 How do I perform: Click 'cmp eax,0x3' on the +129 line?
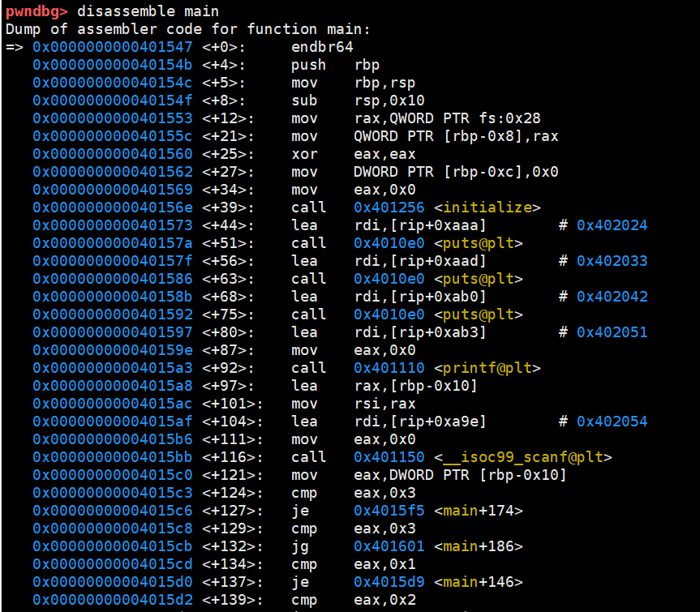(x=353, y=529)
